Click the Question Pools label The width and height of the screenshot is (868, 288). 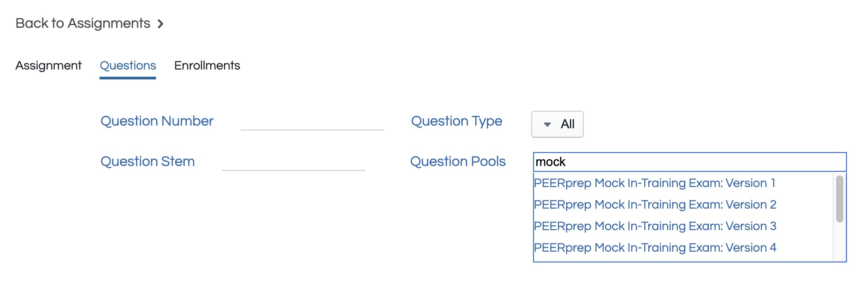[458, 161]
